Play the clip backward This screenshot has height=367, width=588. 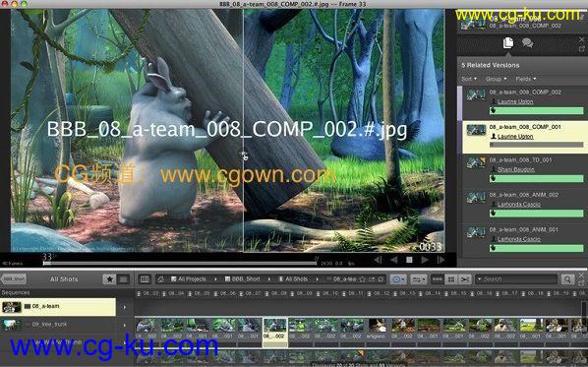tap(393, 260)
